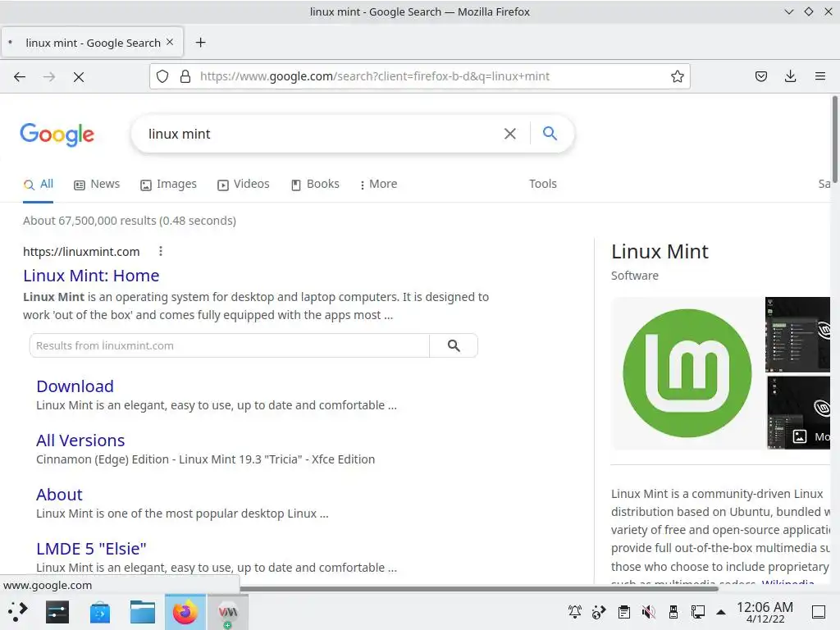Viewport: 840px width, 630px height.
Task: Close the linux mint Google Search tab
Action: 170,42
